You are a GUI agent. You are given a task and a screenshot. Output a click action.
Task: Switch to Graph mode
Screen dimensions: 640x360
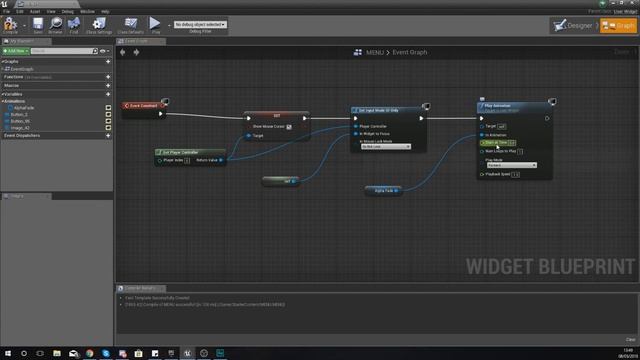[618, 26]
